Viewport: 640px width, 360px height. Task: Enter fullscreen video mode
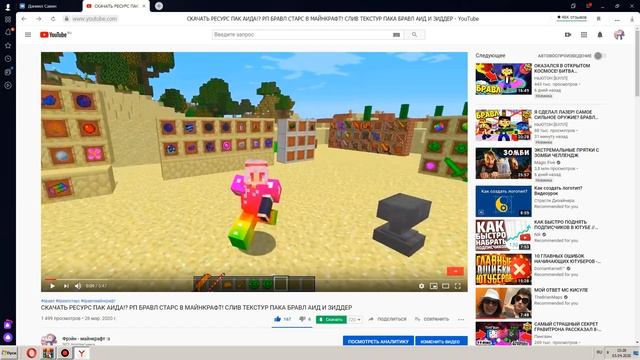coord(458,286)
